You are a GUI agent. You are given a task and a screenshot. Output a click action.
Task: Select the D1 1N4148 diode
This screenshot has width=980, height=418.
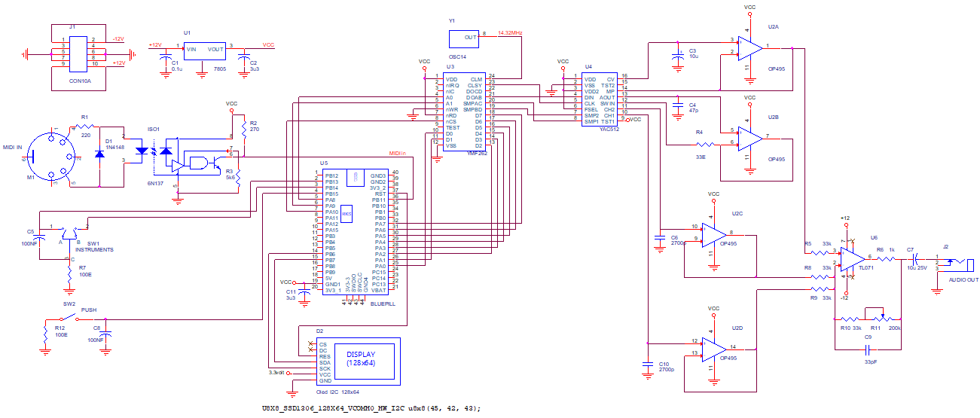[x=100, y=154]
